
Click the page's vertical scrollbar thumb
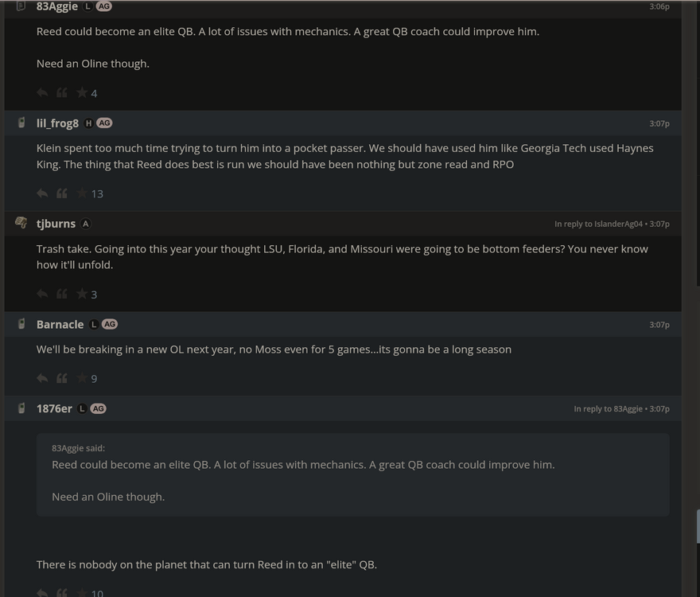tap(697, 527)
